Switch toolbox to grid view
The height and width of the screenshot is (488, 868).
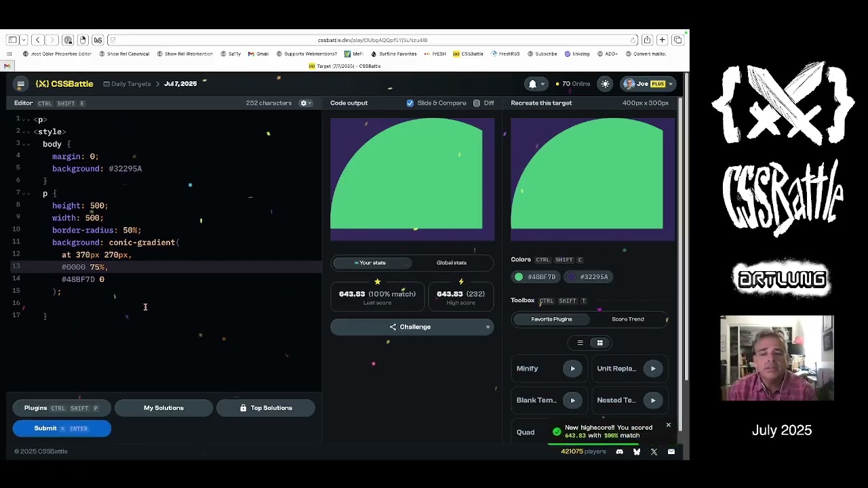point(599,343)
